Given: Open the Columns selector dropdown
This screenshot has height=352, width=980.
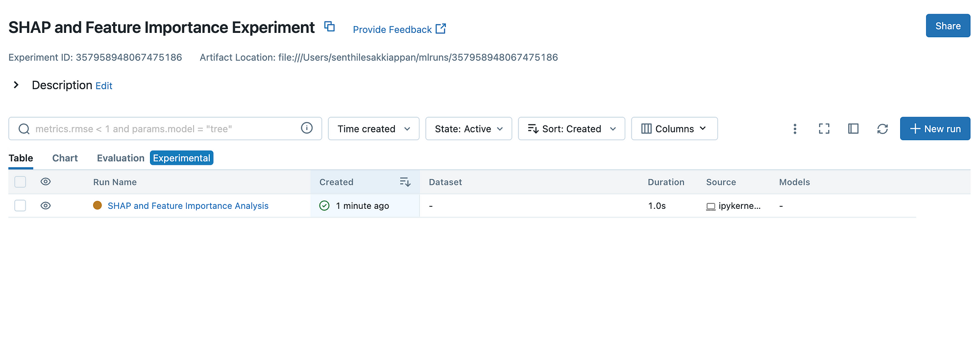Looking at the screenshot, I should click(x=674, y=128).
